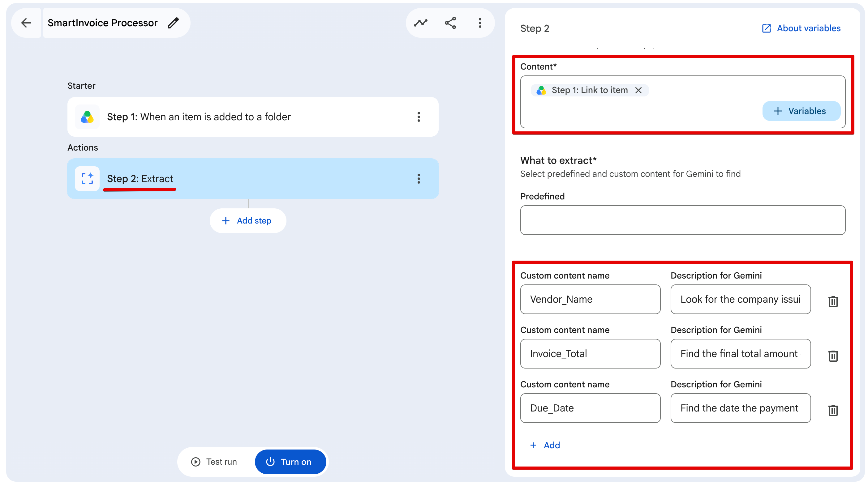Open the activity chart icon
Viewport: 868px width, 486px height.
pos(420,23)
